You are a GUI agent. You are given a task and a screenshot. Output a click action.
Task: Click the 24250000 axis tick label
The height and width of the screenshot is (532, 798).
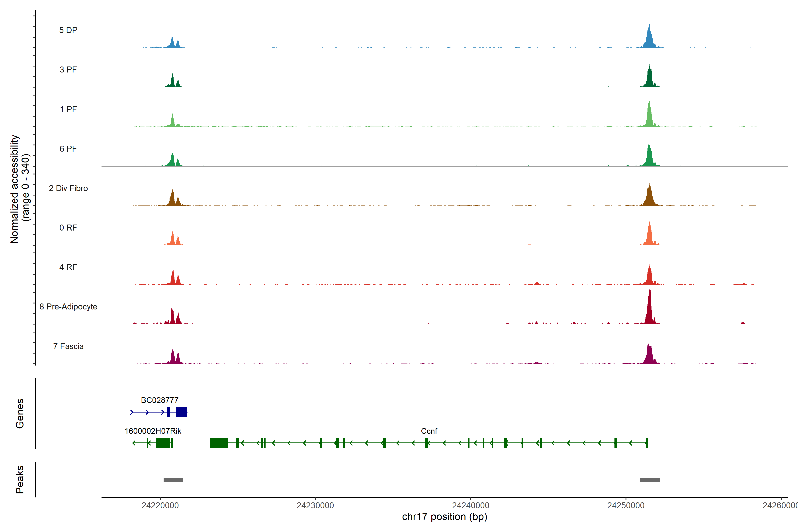click(x=626, y=506)
